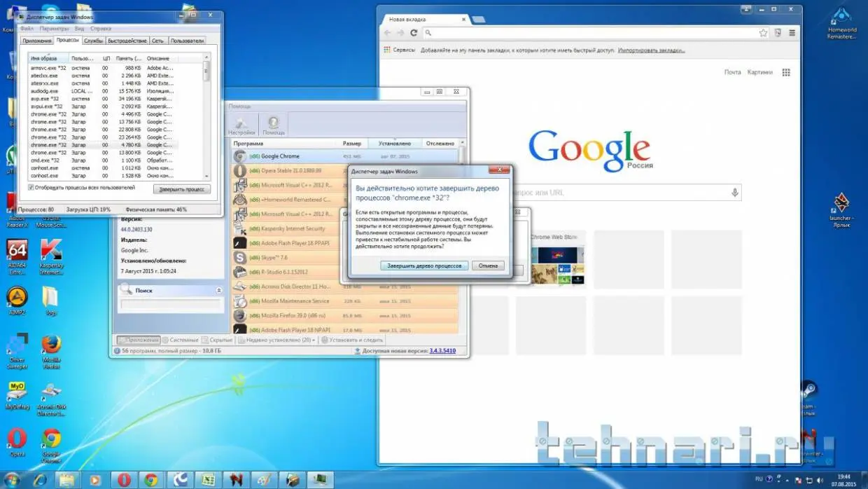The height and width of the screenshot is (489, 868).
Task: Open Internet Explorer from taskbar
Action: (x=40, y=480)
